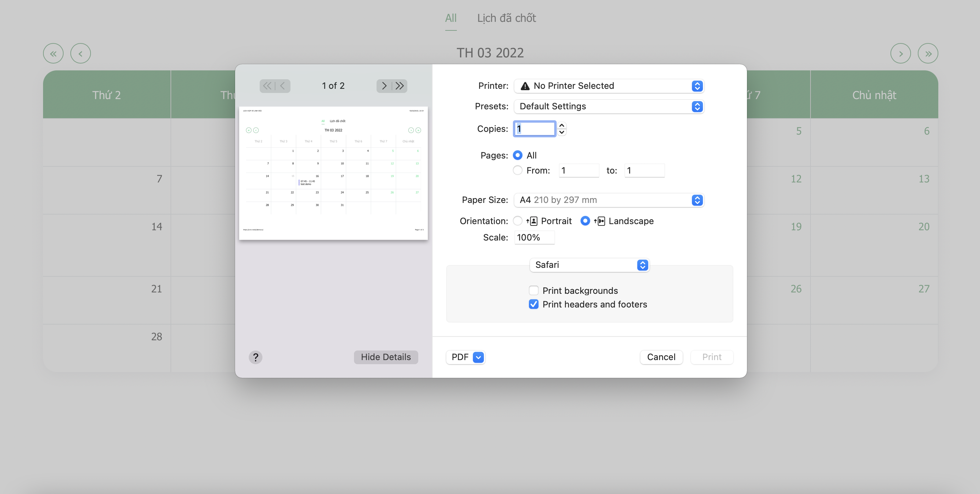
Task: Open the Printer dropdown
Action: pyautogui.click(x=609, y=86)
